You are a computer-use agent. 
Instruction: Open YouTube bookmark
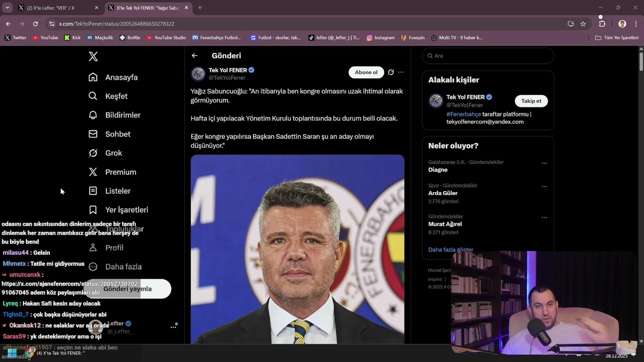click(x=45, y=38)
